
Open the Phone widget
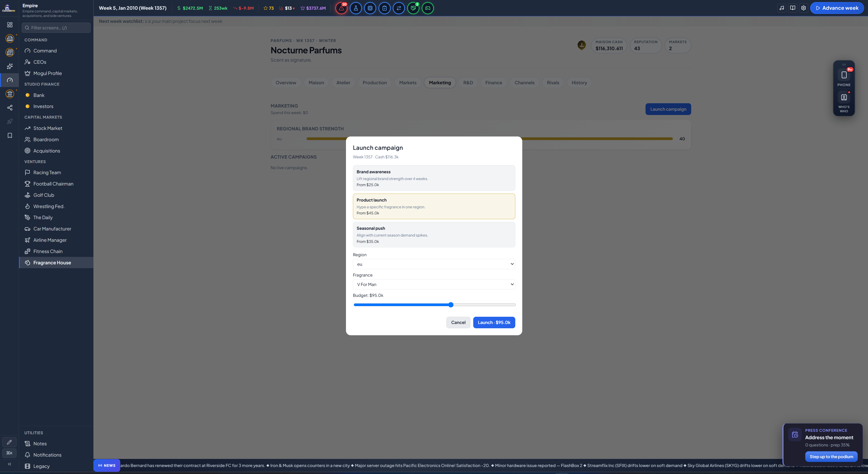click(x=844, y=78)
